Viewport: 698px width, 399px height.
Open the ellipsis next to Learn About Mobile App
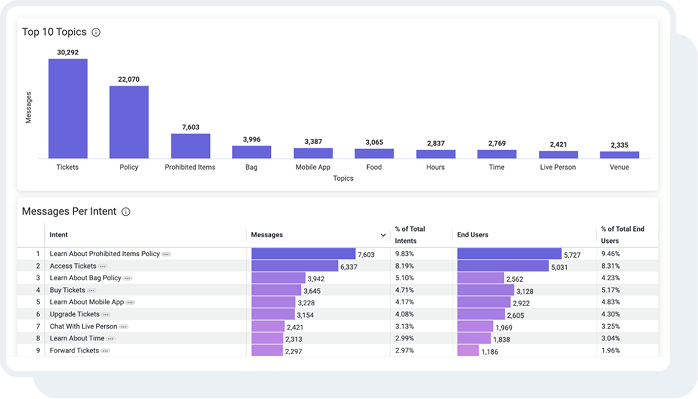[130, 302]
